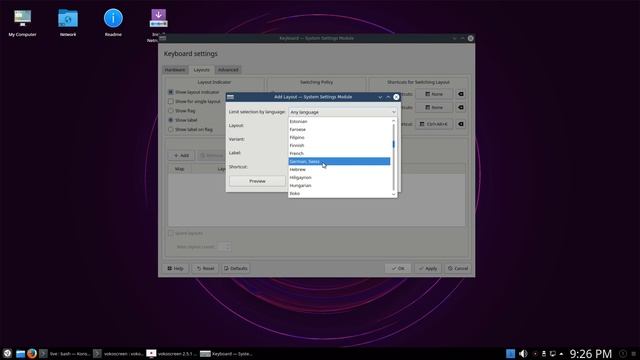Select the Show label on flag radio button
Screen dimensions: 640x360
tap(171, 129)
